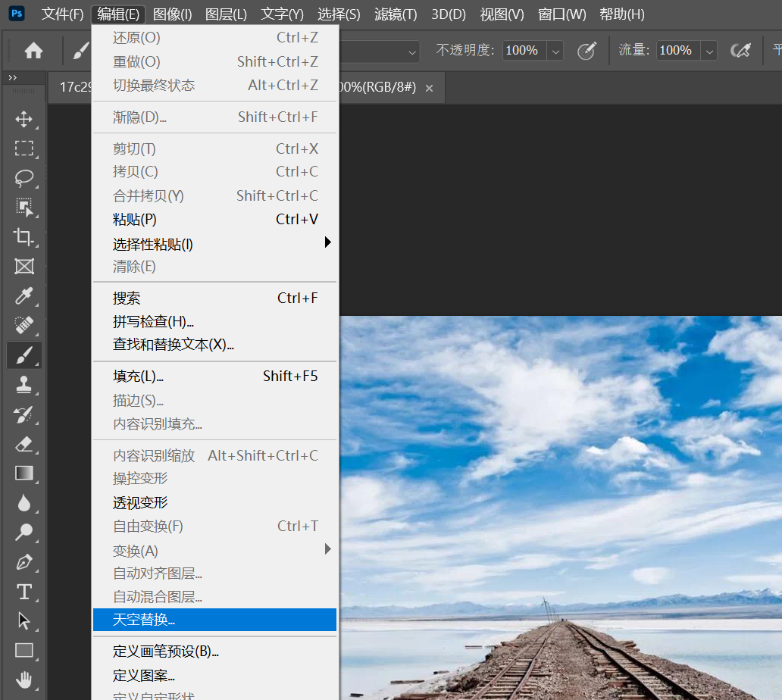The width and height of the screenshot is (782, 700).
Task: Choose 天空替换... from the menu
Action: point(214,619)
